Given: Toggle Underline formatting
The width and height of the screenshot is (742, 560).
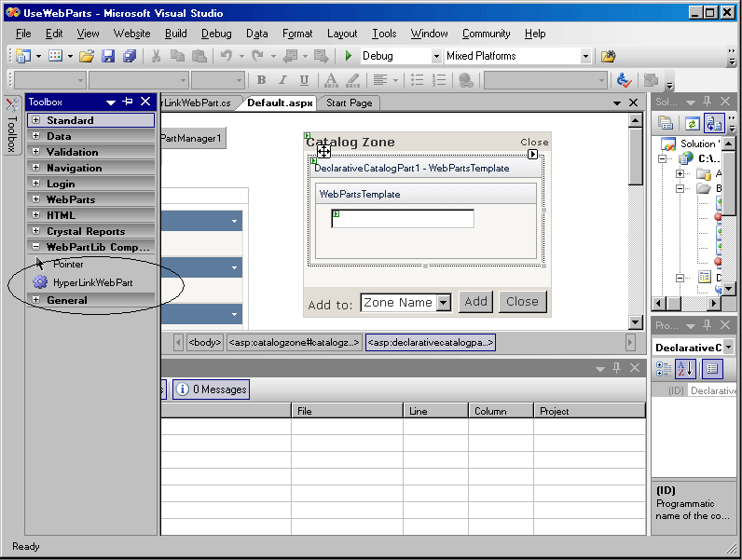Looking at the screenshot, I should click(x=305, y=81).
